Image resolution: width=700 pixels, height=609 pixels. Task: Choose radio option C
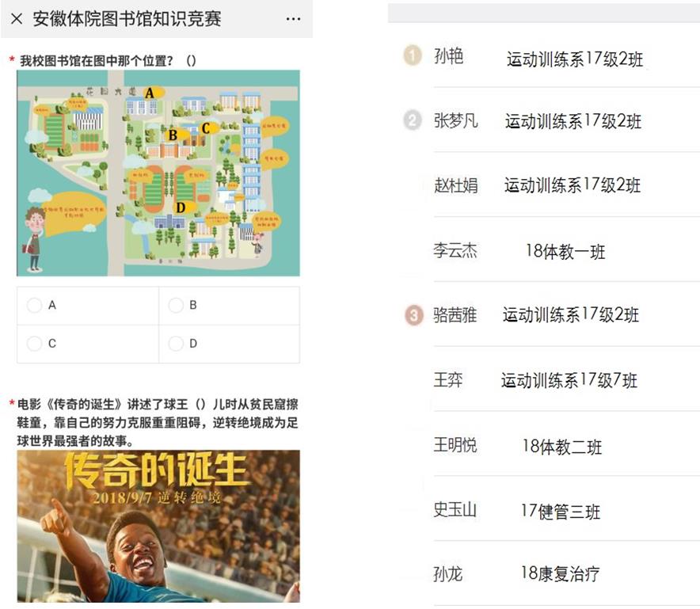click(34, 344)
